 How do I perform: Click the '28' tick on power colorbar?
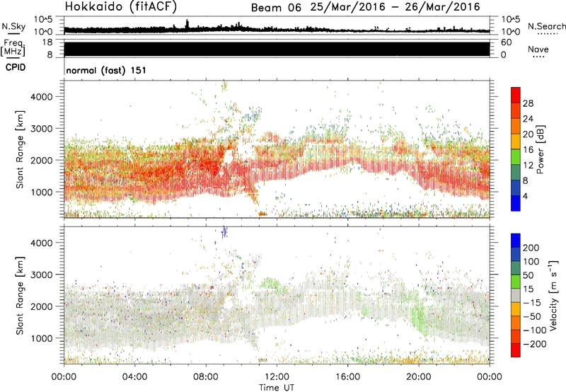coord(528,103)
